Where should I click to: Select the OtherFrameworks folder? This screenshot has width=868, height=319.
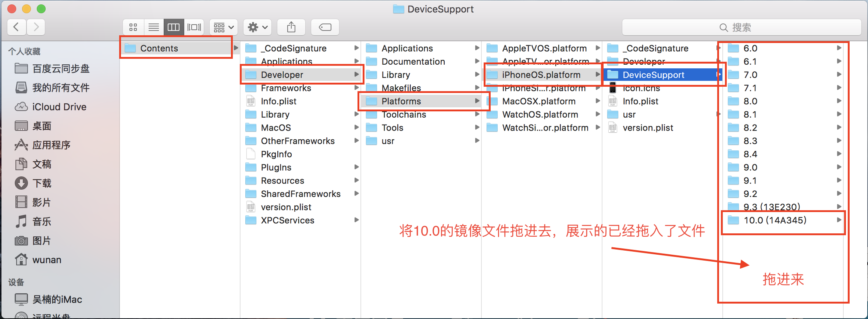tap(300, 141)
